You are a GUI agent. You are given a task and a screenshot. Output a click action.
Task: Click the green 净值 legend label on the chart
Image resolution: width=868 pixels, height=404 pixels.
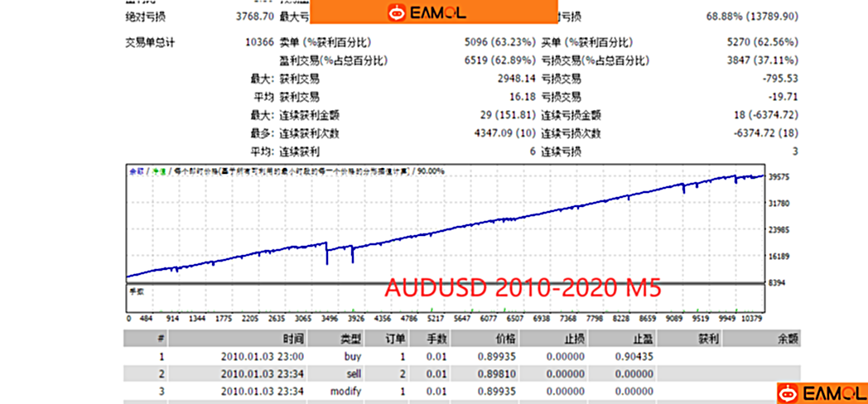(157, 171)
